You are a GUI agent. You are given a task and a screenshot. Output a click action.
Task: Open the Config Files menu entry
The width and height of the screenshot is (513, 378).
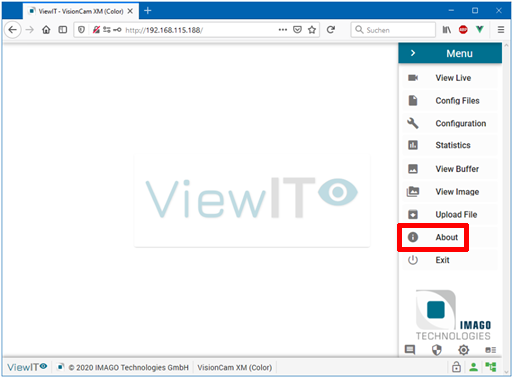click(x=450, y=101)
